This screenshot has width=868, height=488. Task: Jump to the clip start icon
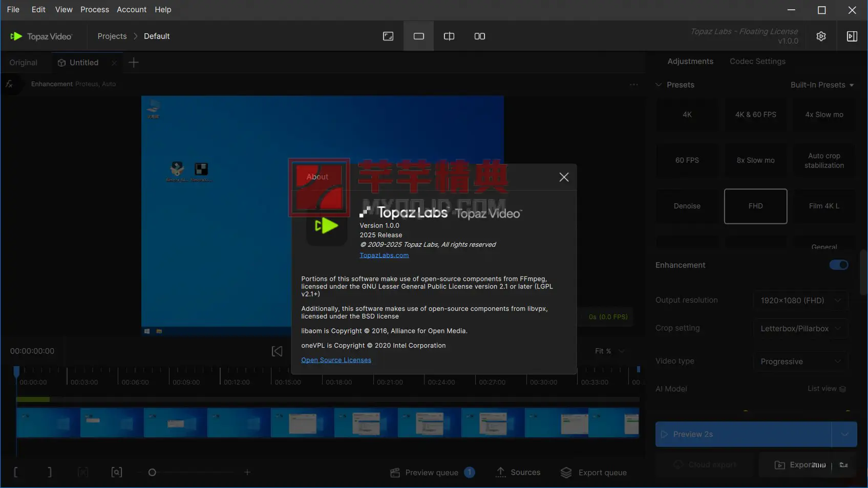(277, 351)
